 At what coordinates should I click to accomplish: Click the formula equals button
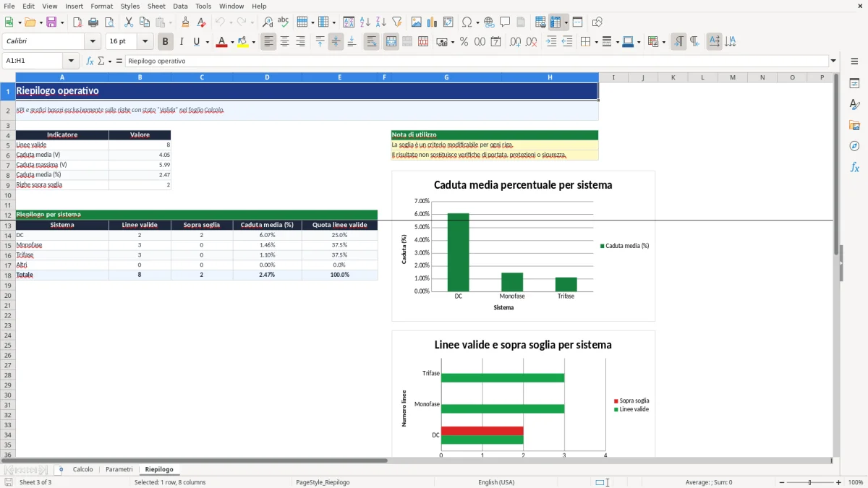click(119, 61)
